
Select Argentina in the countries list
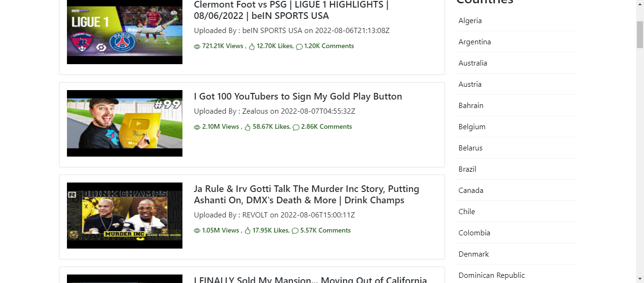coord(517,42)
